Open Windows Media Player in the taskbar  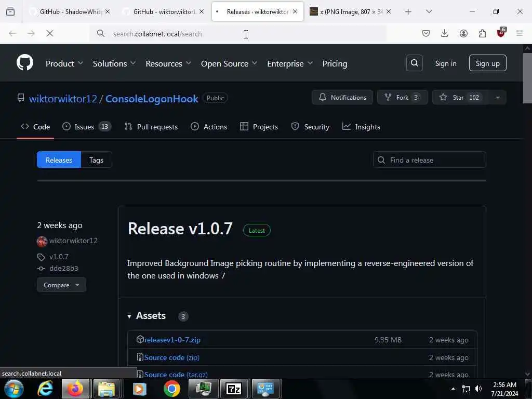point(139,389)
